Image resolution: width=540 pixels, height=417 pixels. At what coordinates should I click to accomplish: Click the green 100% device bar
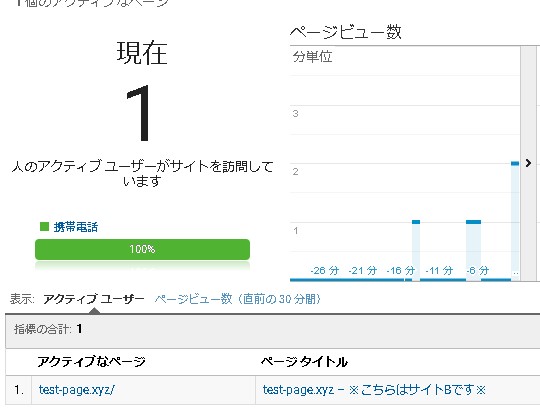point(142,249)
